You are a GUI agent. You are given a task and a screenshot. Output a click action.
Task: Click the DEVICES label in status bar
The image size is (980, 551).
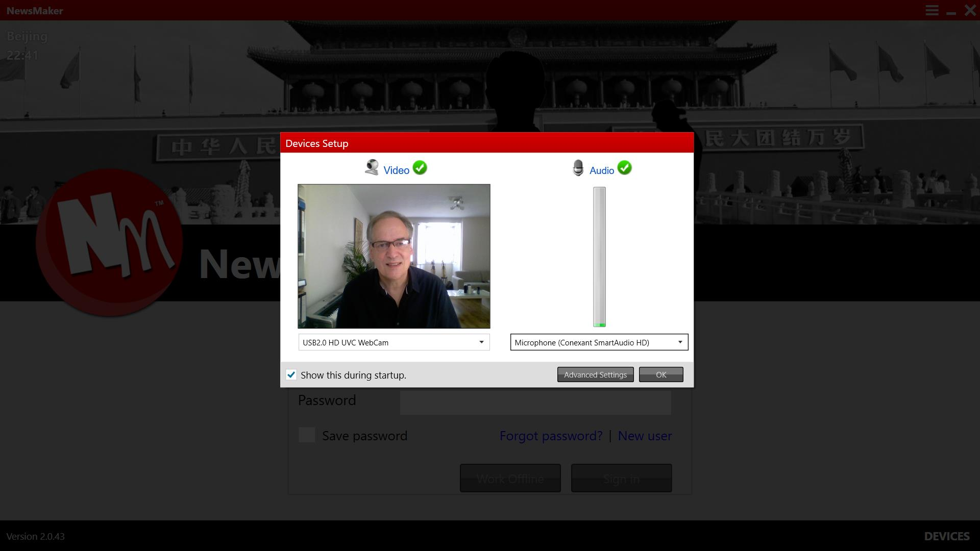click(x=947, y=536)
